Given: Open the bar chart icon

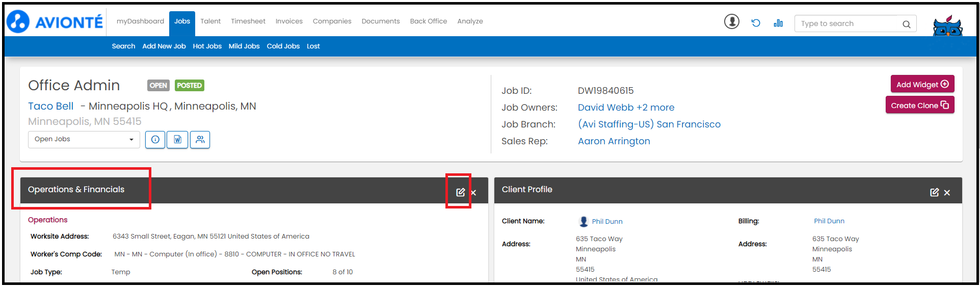Looking at the screenshot, I should [778, 23].
